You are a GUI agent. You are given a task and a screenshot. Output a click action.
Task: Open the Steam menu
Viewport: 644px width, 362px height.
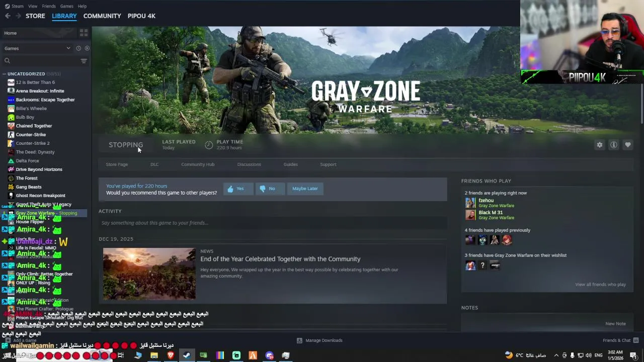click(18, 6)
